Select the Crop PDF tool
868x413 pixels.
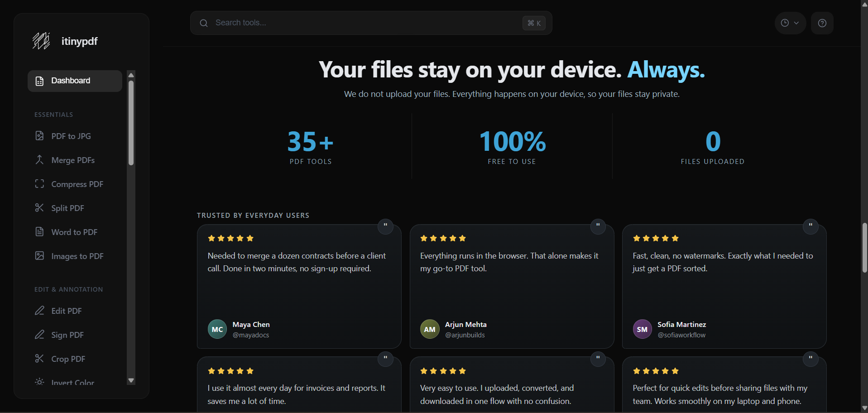68,359
